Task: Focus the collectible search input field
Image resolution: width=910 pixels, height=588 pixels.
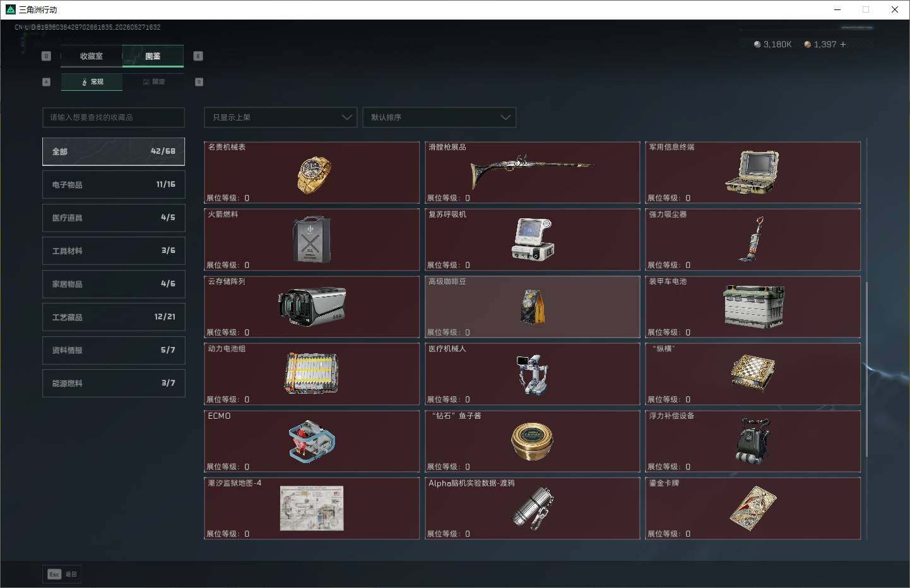Action: pos(114,117)
